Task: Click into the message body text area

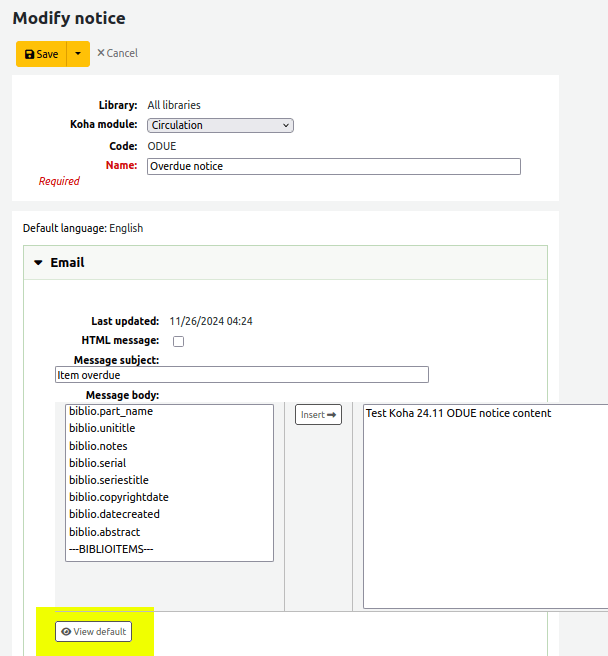Action: pos(485,506)
